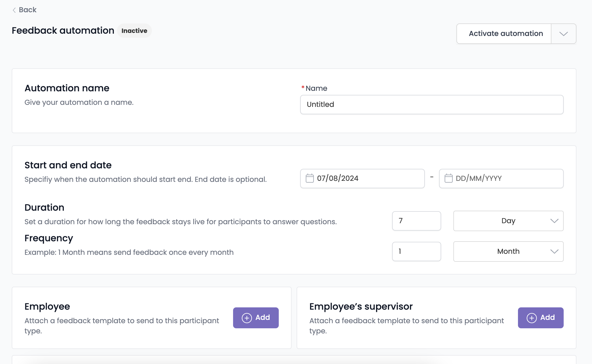Go back using the Back link

click(x=25, y=10)
